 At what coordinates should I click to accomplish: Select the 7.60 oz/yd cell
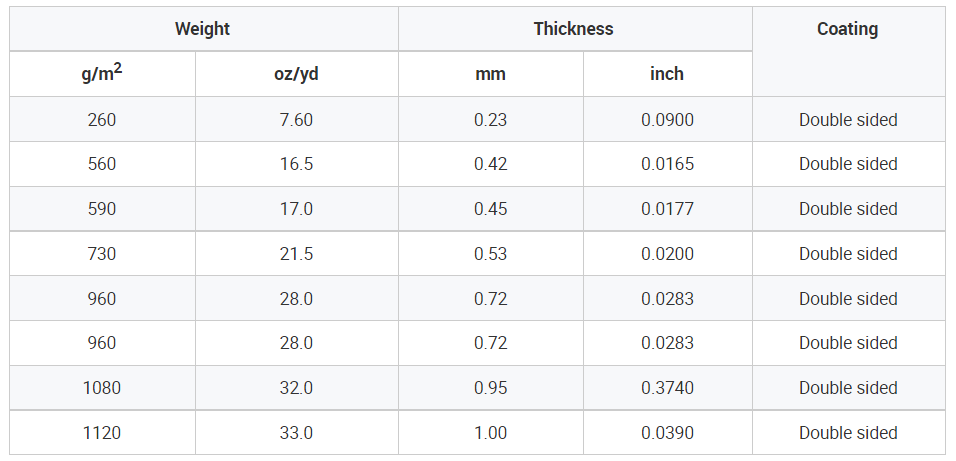296,120
